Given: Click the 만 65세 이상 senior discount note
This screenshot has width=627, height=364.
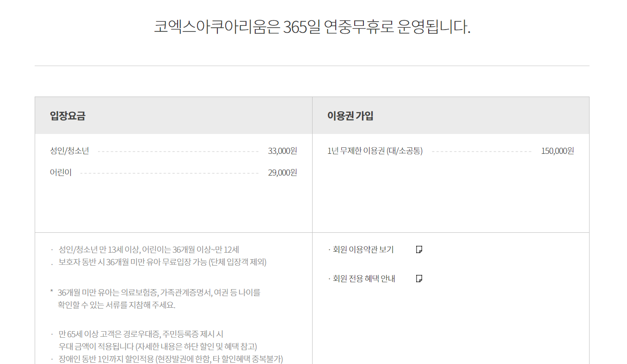Looking at the screenshot, I should (x=141, y=334).
